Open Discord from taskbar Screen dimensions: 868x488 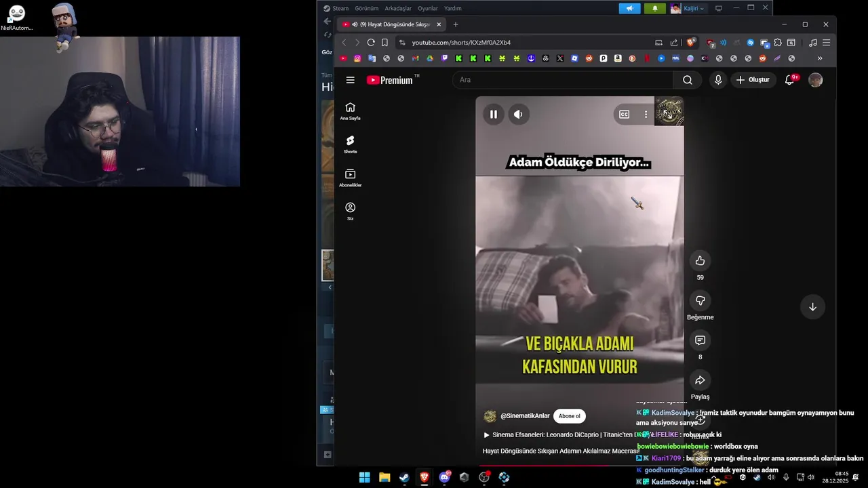click(445, 477)
